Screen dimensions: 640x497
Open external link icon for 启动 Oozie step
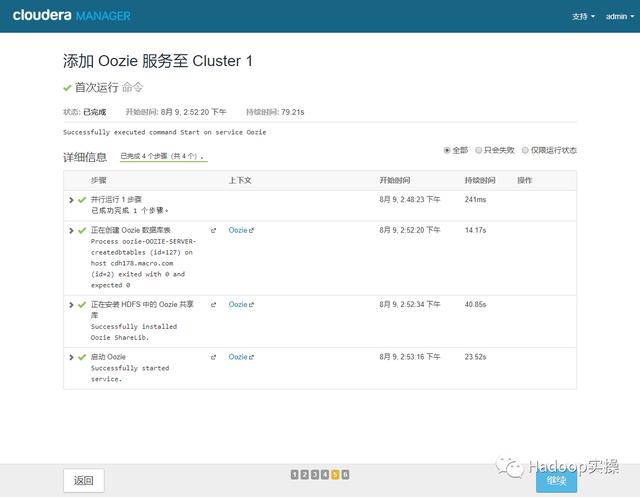pos(213,357)
